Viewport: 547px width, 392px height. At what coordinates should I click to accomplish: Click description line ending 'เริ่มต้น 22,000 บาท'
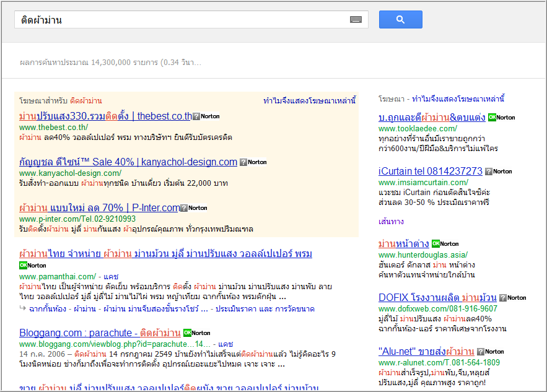coord(123,183)
